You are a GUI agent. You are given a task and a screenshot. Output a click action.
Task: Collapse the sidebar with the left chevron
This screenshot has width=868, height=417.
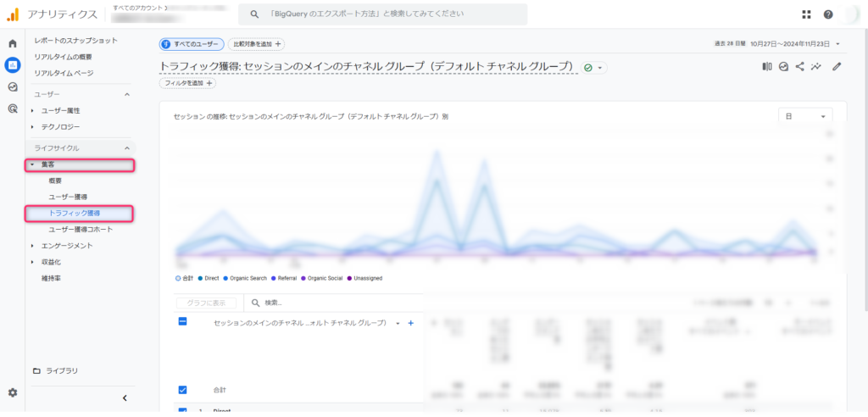(125, 398)
